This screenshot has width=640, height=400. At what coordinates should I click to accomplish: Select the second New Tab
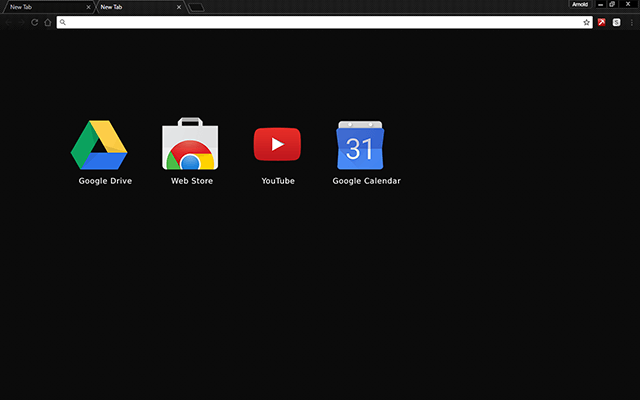click(x=130, y=7)
